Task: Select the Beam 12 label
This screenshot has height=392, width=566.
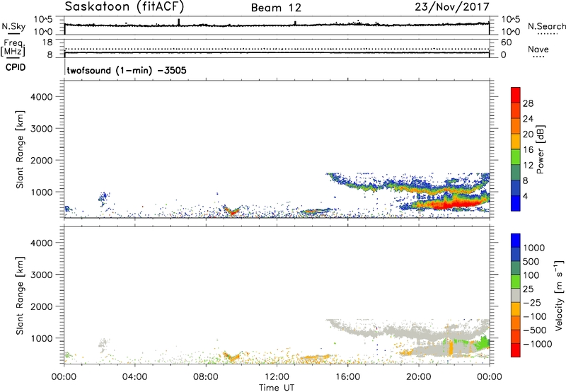Action: (x=276, y=8)
